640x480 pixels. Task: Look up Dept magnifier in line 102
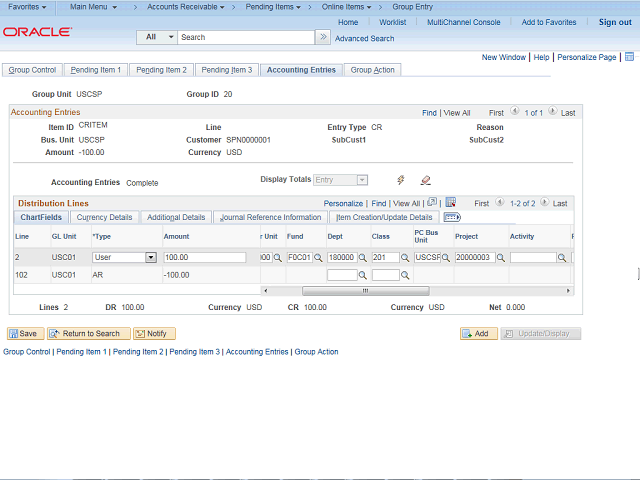click(x=362, y=276)
